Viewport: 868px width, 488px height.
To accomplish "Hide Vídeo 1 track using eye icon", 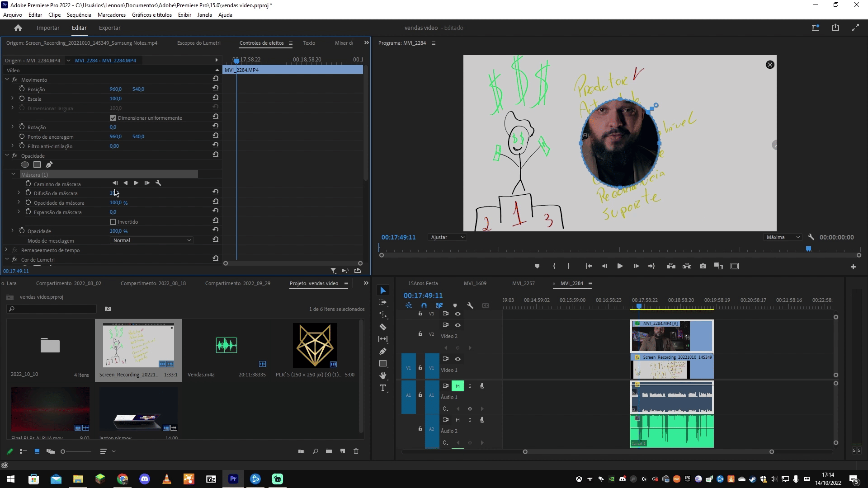I will pos(458,359).
